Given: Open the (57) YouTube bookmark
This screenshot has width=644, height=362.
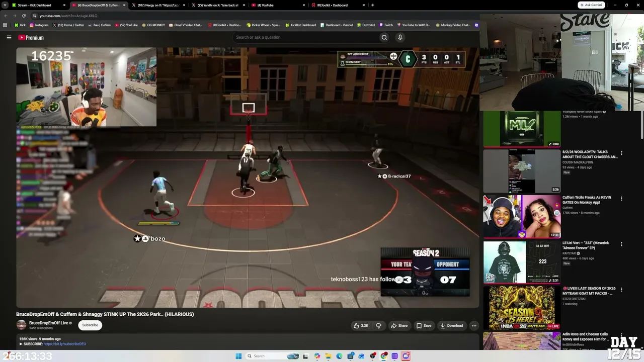Looking at the screenshot, I should [x=126, y=25].
